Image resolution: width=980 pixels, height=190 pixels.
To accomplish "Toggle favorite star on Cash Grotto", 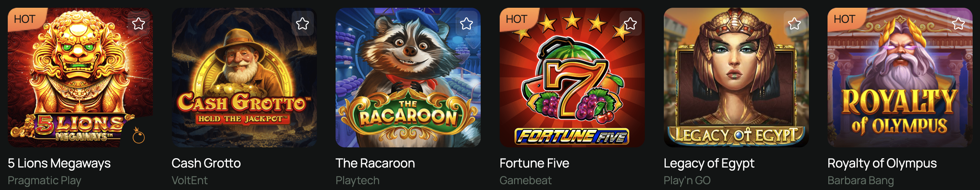I will point(303,24).
